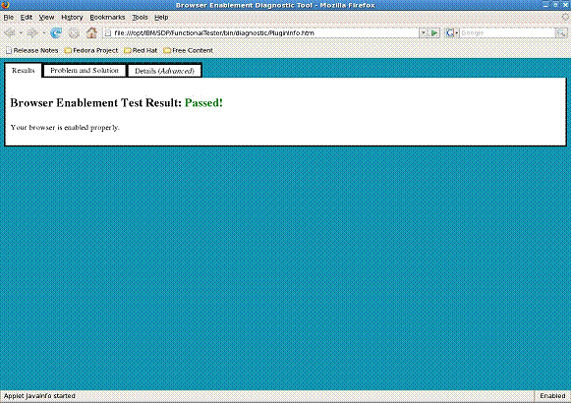Open the Fedora Project bookmark folder
Image resolution: width=572 pixels, height=404 pixels.
coord(91,50)
